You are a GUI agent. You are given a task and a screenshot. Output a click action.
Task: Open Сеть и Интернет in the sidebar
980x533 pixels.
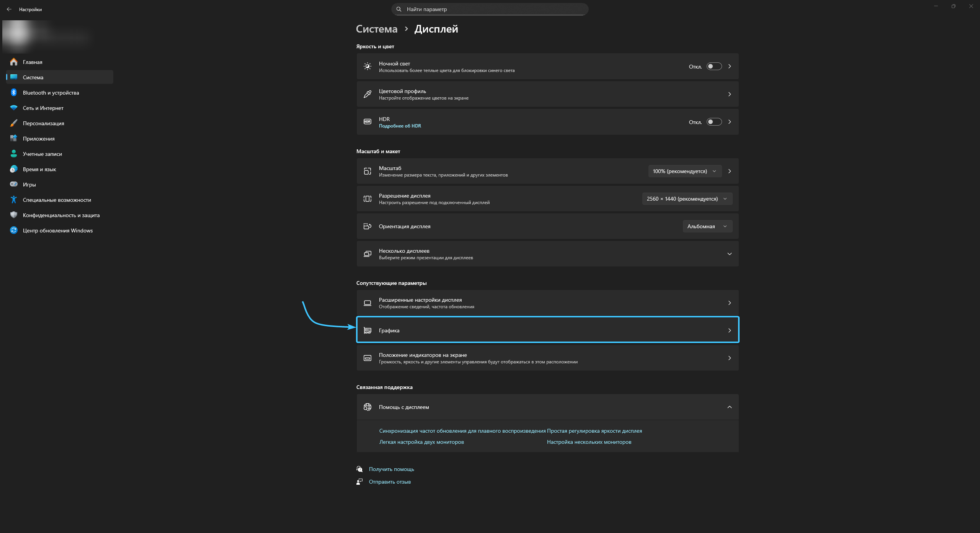coord(43,108)
